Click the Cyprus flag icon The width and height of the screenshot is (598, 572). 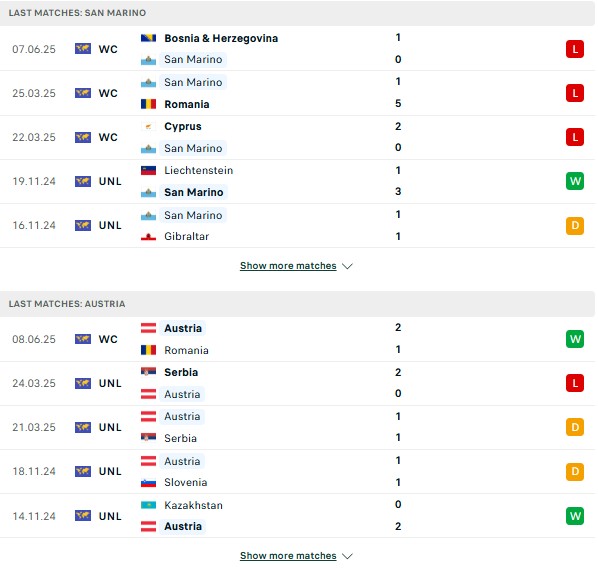[x=148, y=126]
